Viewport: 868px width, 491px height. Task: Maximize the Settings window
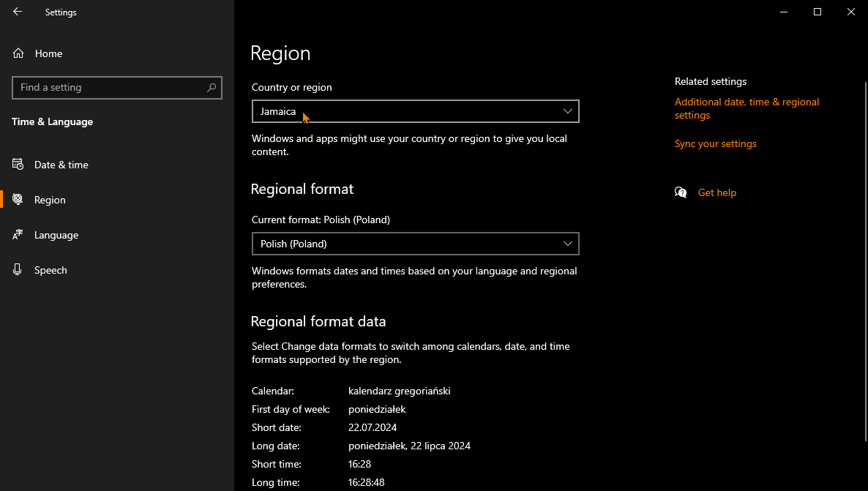pos(818,12)
